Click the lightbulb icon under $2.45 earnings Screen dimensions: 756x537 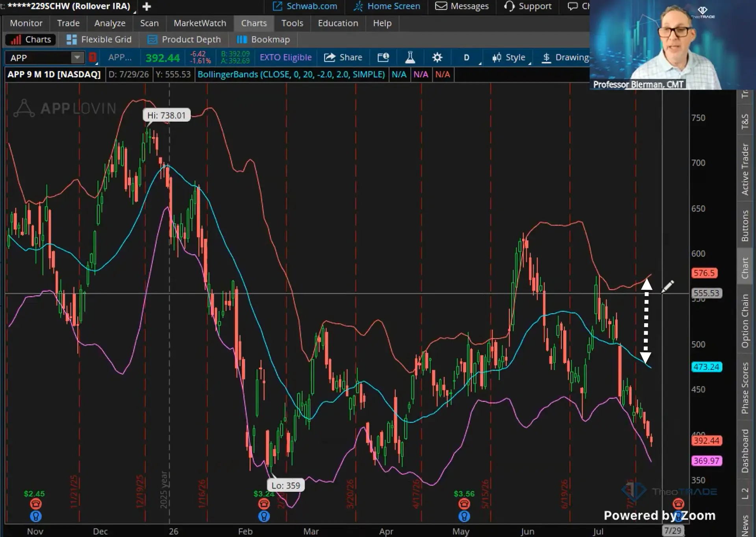click(x=35, y=516)
